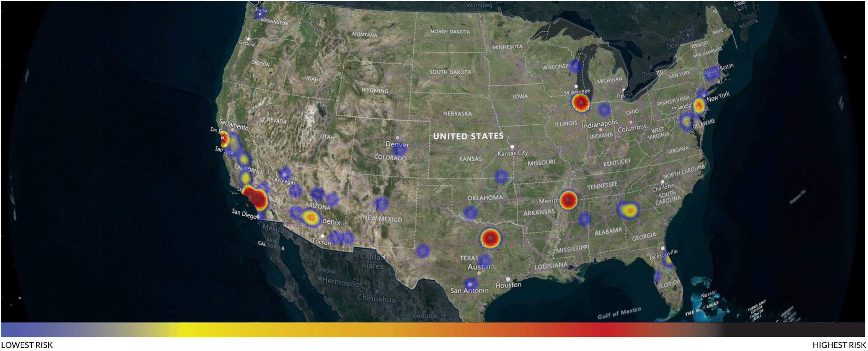This screenshot has width=868, height=351.
Task: Click the HIGHEST RISK legend text
Action: coord(839,344)
